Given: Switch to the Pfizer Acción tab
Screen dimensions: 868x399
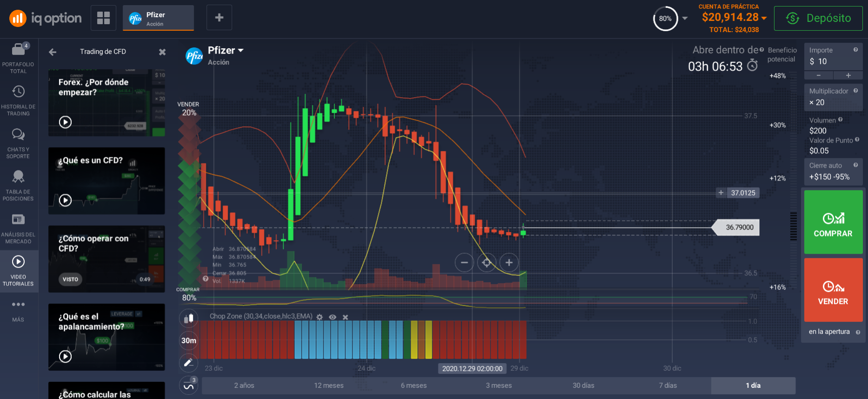Looking at the screenshot, I should 158,18.
